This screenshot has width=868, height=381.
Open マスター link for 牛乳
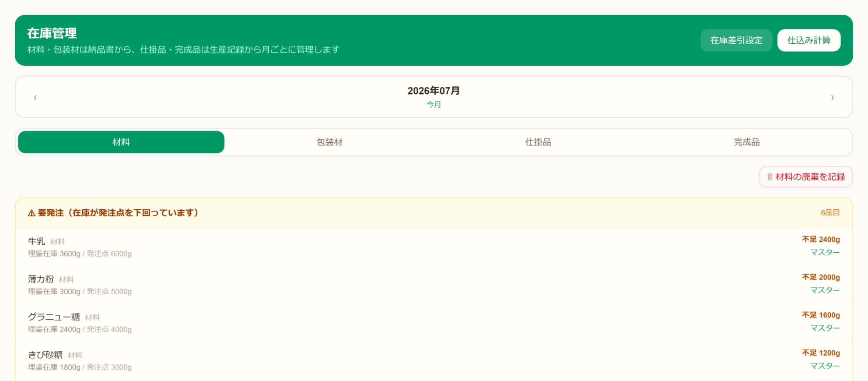pyautogui.click(x=825, y=252)
